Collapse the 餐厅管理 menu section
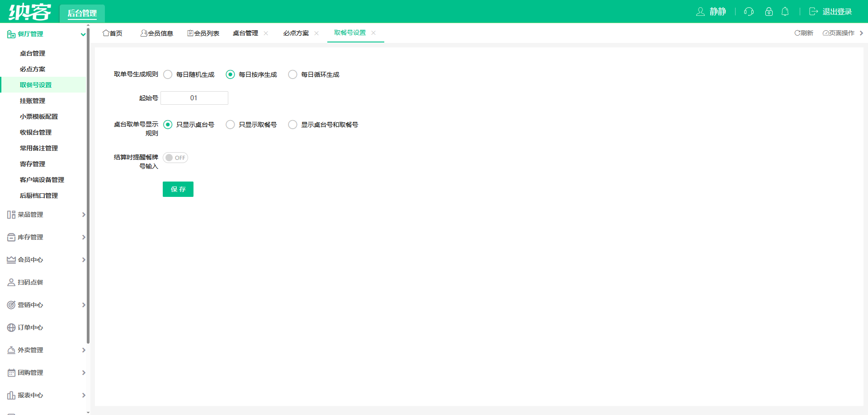Viewport: 868px width, 415px height. [x=83, y=34]
